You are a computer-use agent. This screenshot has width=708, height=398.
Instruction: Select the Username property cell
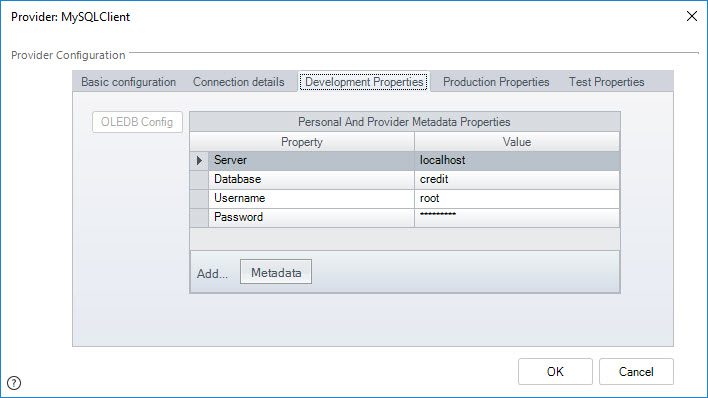click(311, 198)
